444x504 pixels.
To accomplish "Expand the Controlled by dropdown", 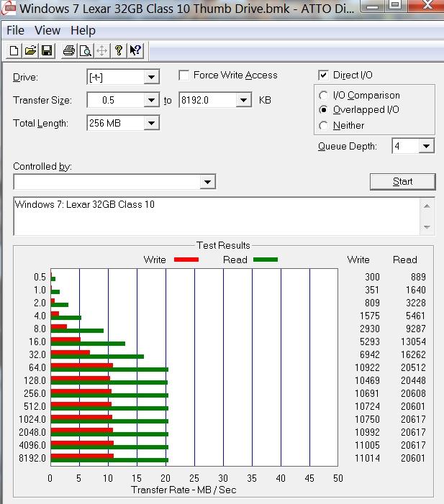I will click(207, 182).
